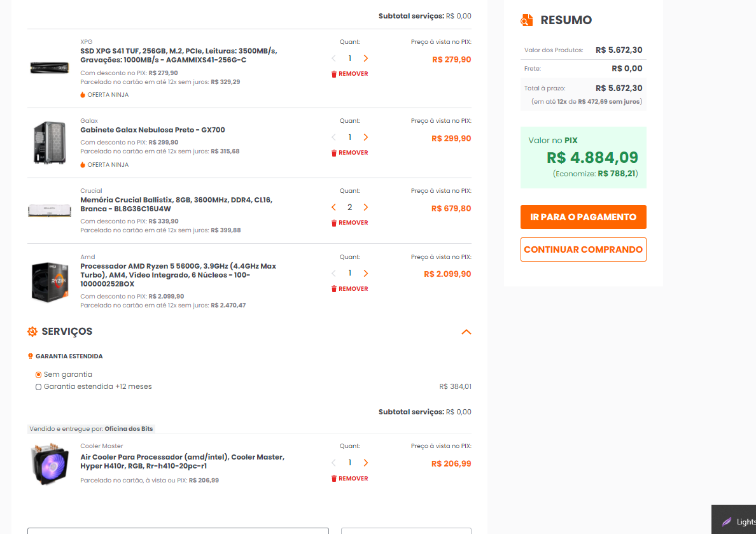Decrease quantity of Memória Crucial Ballistix

[333, 207]
